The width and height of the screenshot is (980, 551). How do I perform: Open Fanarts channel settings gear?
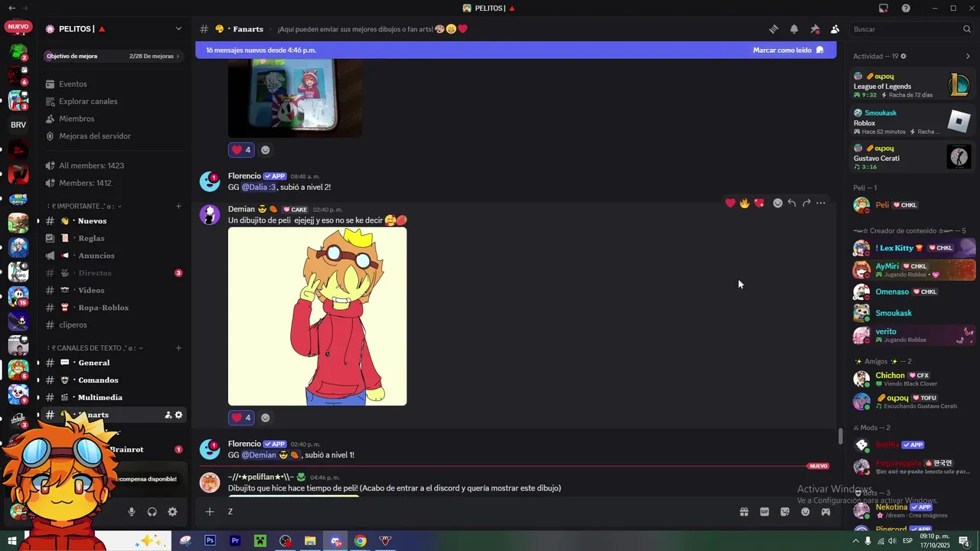[x=179, y=415]
